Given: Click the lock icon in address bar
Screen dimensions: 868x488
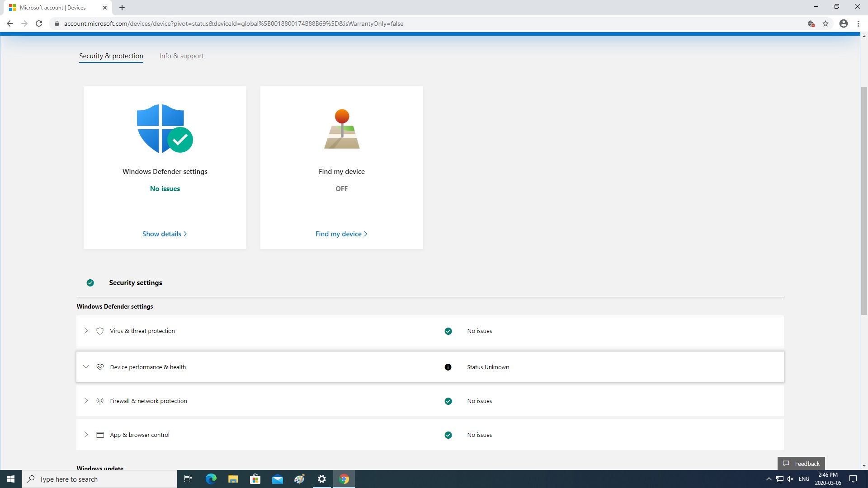Looking at the screenshot, I should click(57, 23).
